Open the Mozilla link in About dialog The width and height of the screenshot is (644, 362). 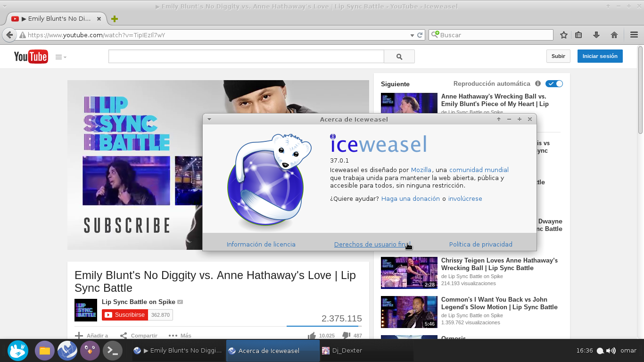pos(421,170)
